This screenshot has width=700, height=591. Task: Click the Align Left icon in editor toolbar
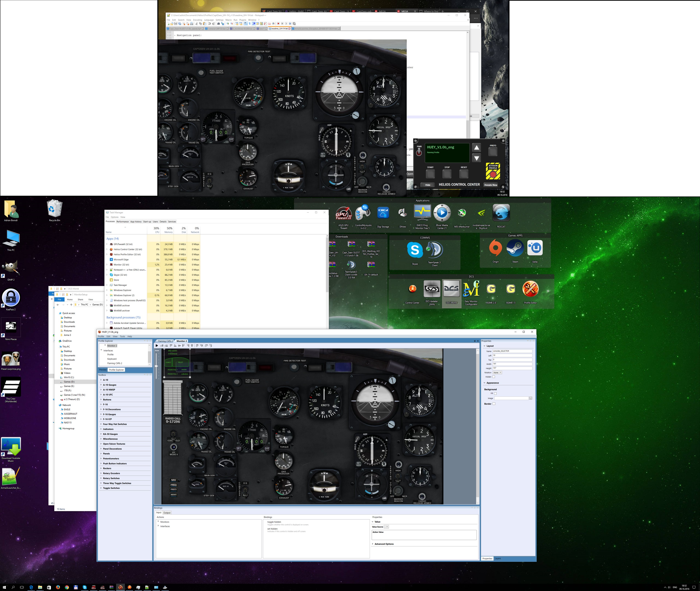coord(183,345)
